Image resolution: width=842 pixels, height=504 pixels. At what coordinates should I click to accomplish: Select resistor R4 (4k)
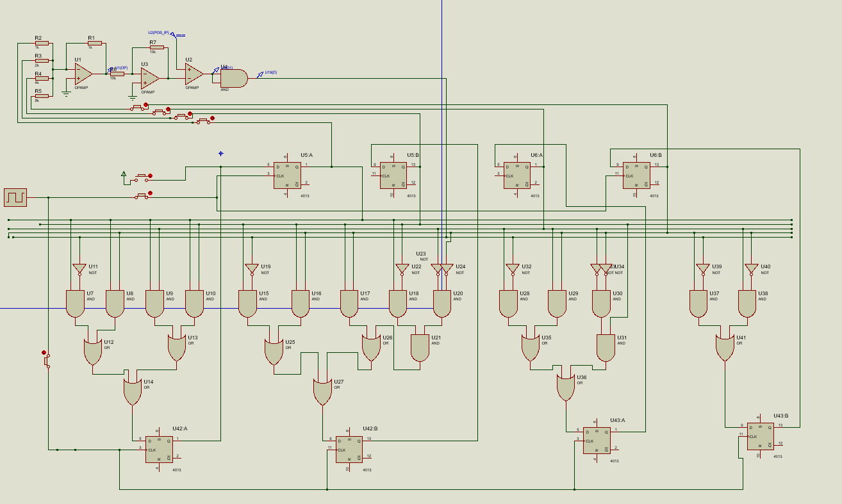42,78
